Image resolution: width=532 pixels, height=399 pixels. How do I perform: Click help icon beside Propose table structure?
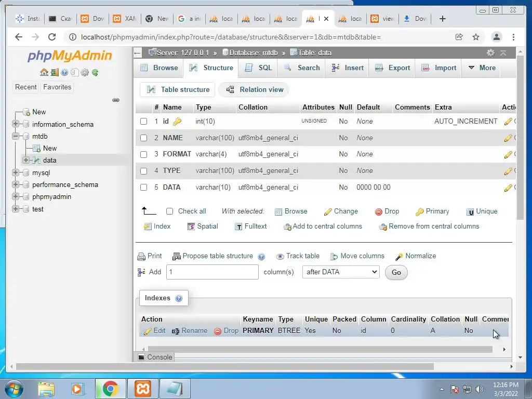tap(261, 257)
